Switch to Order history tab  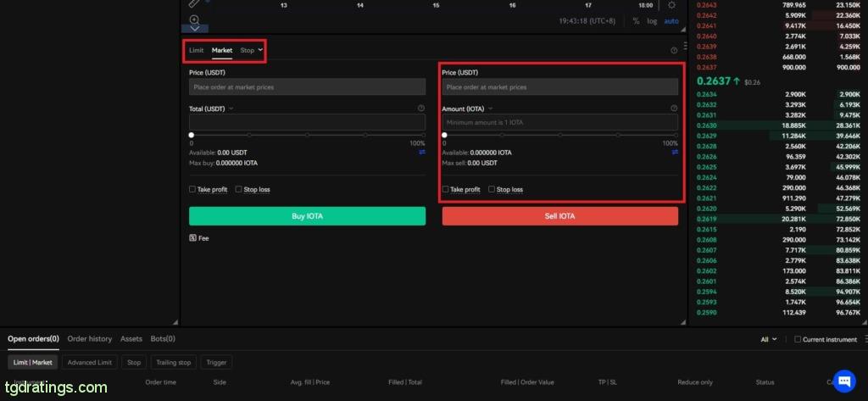pyautogui.click(x=90, y=339)
